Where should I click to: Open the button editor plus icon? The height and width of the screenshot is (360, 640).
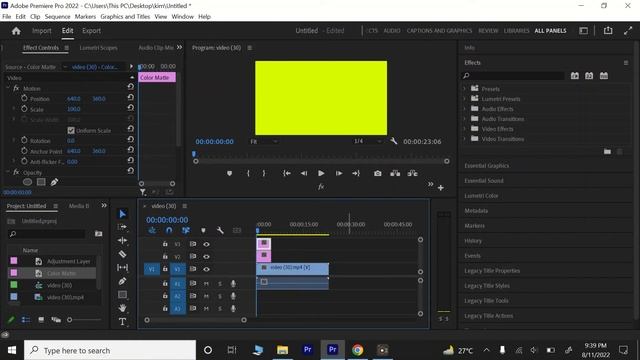click(440, 188)
